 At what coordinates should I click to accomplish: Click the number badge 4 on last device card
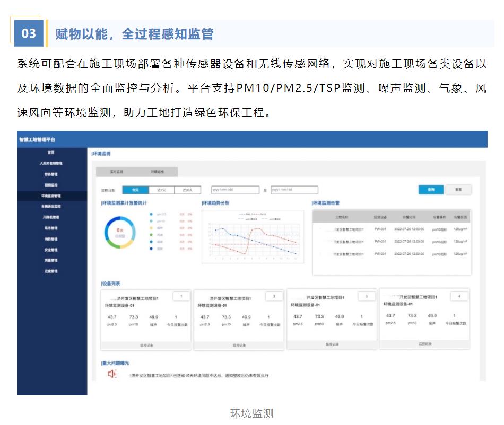[459, 297]
